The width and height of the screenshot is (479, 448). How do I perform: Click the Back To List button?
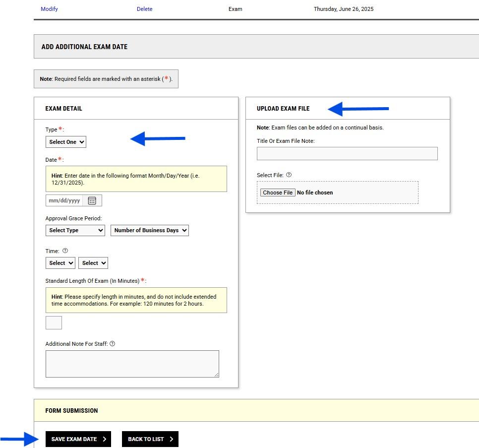point(150,439)
